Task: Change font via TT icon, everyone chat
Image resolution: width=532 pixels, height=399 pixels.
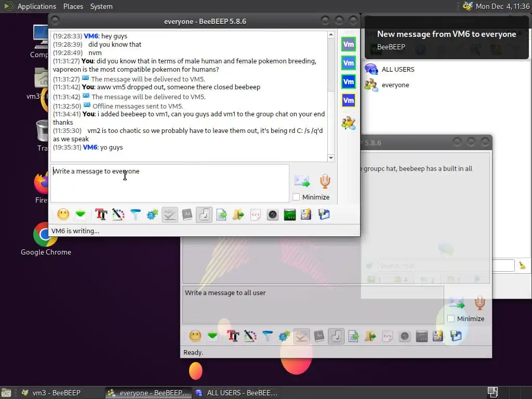Action: [101, 215]
